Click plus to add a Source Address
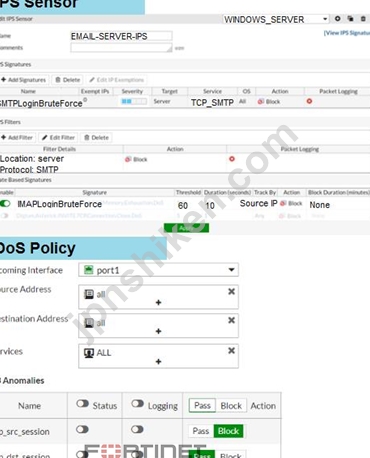The width and height of the screenshot is (370, 458). click(x=158, y=302)
